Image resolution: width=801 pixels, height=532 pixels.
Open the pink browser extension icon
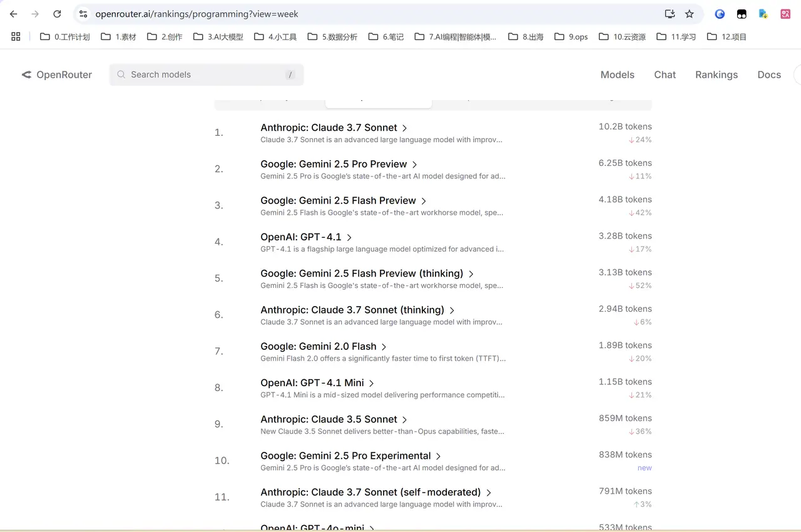pos(785,14)
